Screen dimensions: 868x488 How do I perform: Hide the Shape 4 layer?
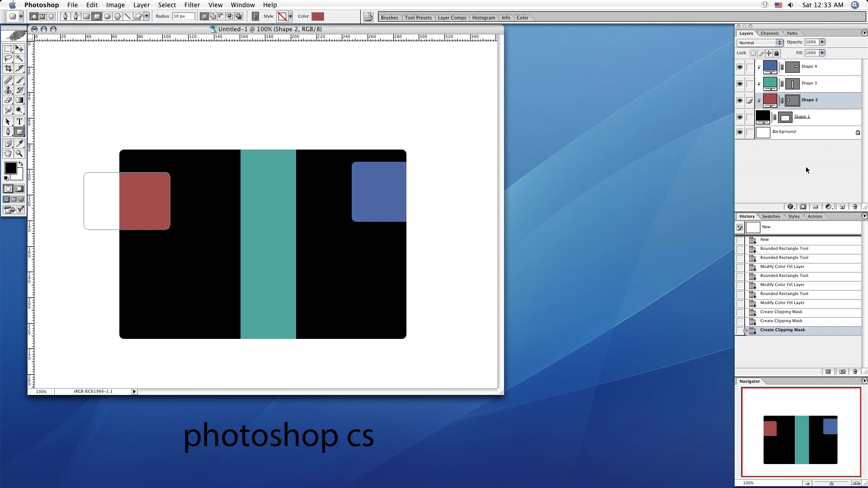[740, 67]
